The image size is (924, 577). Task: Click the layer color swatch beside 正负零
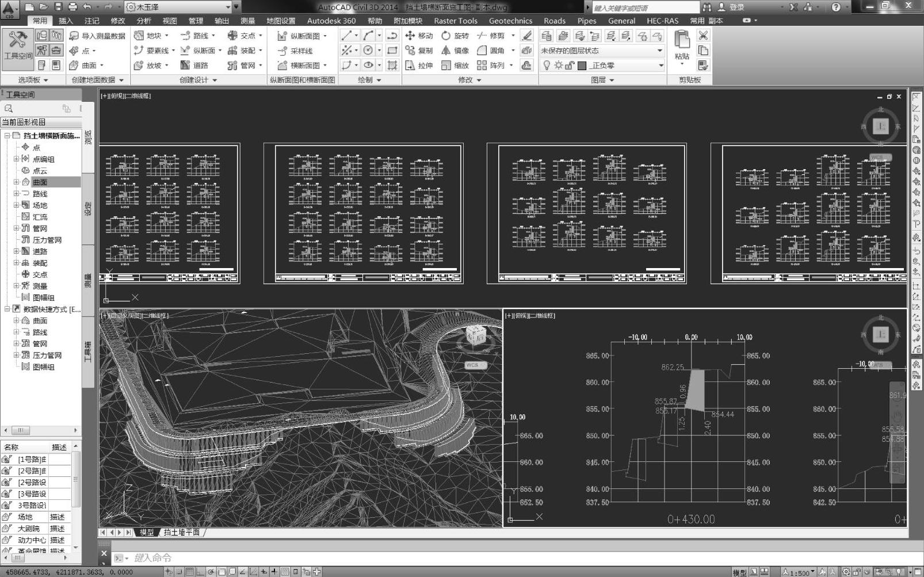coord(582,66)
